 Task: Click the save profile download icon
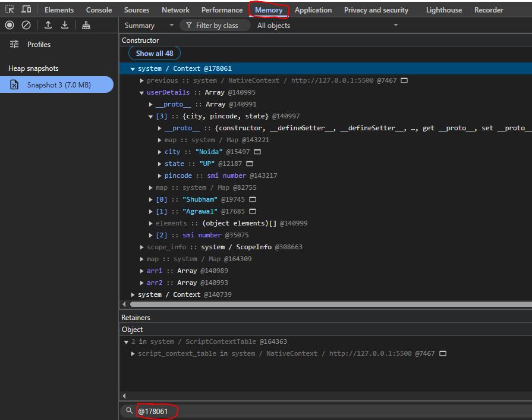[x=64, y=25]
